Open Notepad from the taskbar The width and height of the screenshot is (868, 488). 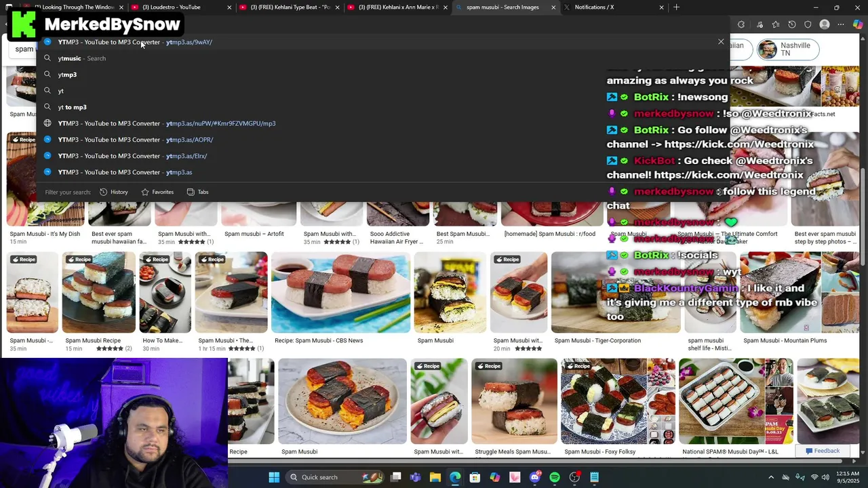tap(595, 477)
